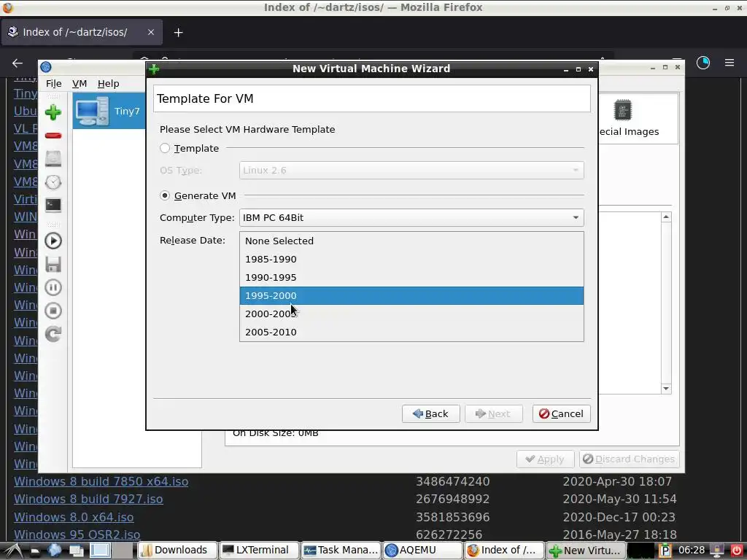747x560 pixels.
Task: Choose 1985-1990 release date
Action: click(411, 259)
